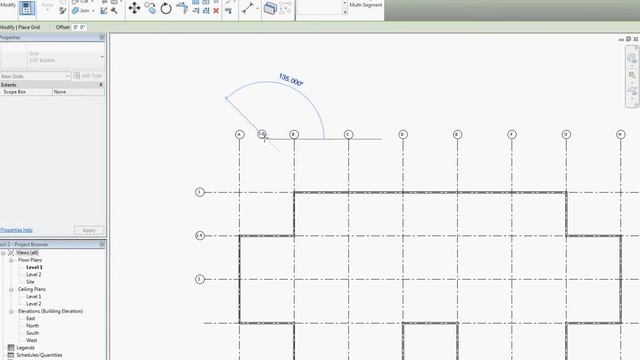
Task: Click the Aligned Dimension icon
Action: click(247, 8)
